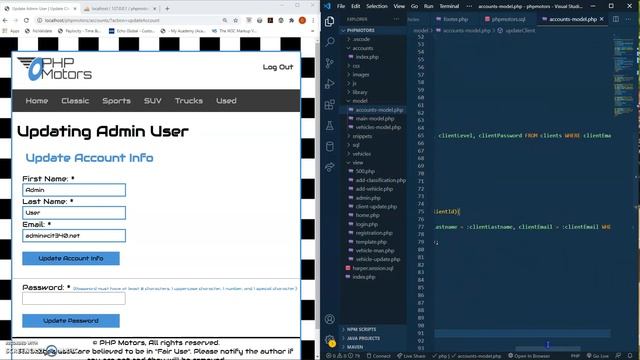
Task: Open the Accounts icon in VS Code activity bar
Action: pos(330,319)
